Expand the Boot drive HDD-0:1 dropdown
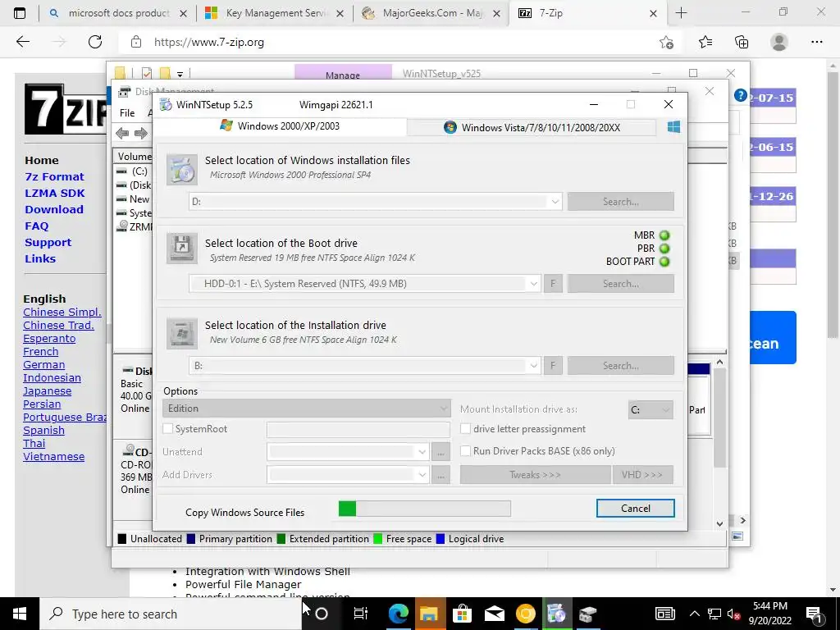 pyautogui.click(x=533, y=284)
